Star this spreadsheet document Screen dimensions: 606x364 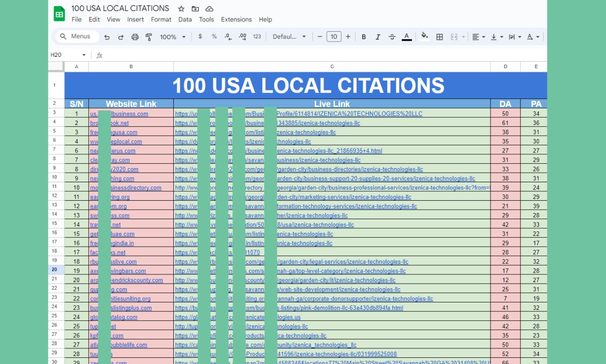pos(181,9)
